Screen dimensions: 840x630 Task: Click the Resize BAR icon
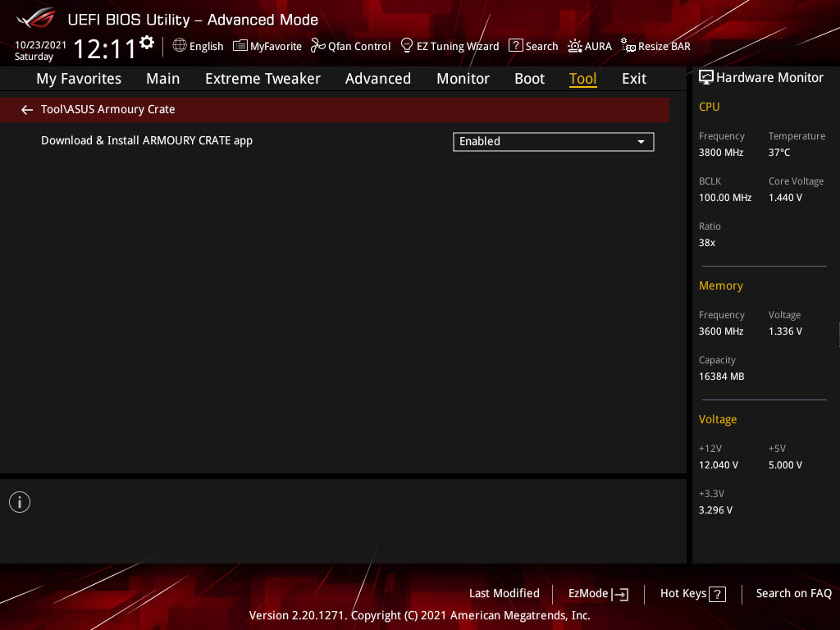(628, 46)
